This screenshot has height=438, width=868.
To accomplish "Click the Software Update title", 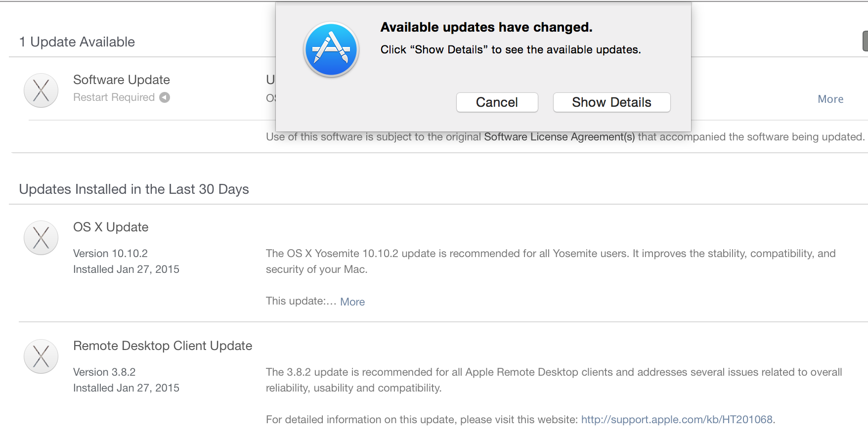I will point(122,80).
